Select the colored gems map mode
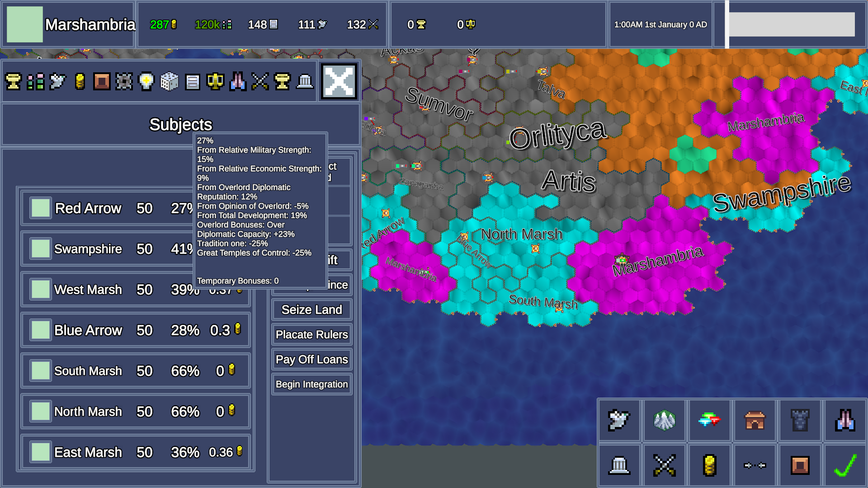This screenshot has height=488, width=868. 709,420
